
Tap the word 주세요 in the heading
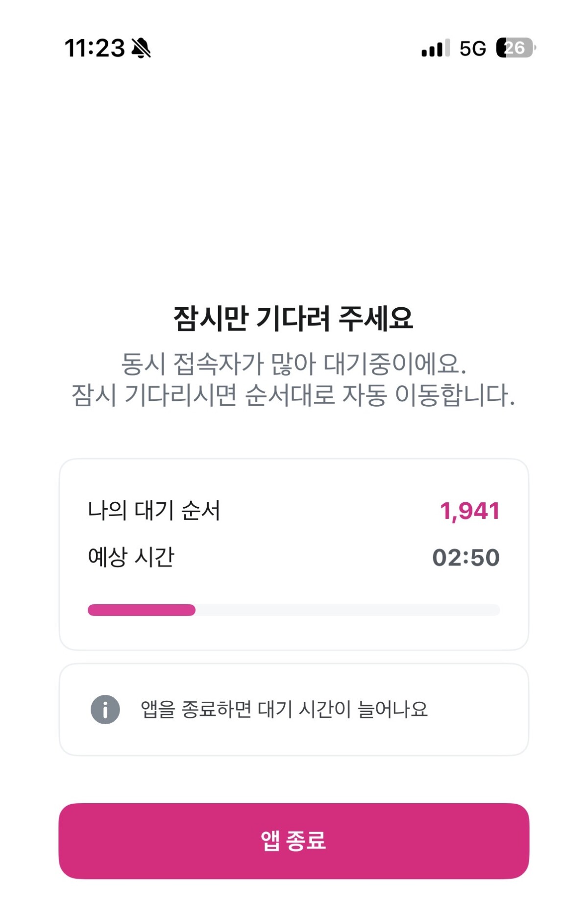(x=376, y=319)
